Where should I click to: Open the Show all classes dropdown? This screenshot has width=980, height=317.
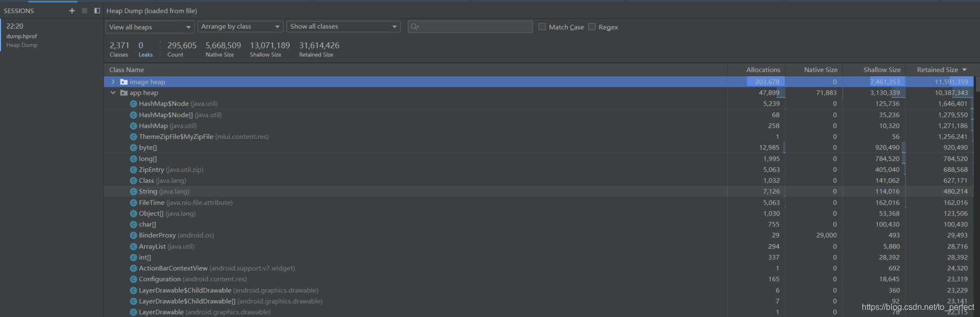(x=344, y=27)
